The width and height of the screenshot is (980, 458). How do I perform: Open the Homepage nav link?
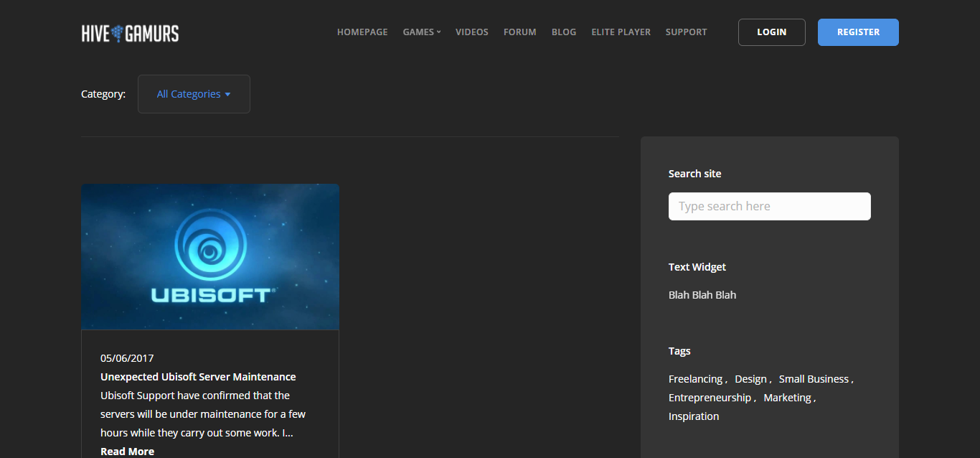[362, 32]
